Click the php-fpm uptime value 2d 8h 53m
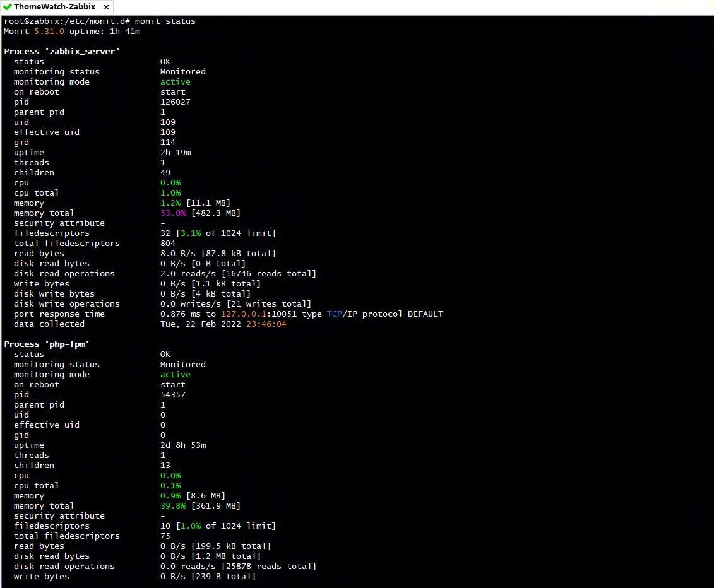 click(183, 445)
